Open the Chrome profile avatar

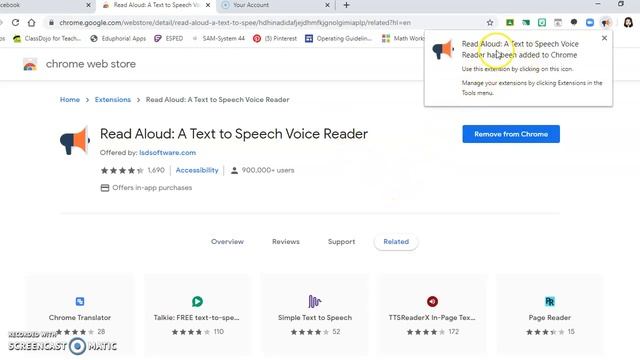(x=628, y=22)
